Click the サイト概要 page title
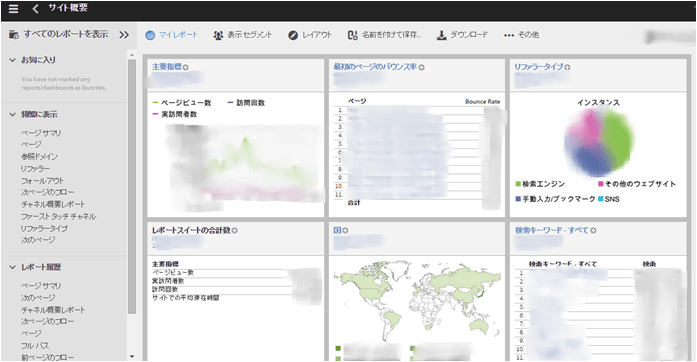 tap(68, 8)
